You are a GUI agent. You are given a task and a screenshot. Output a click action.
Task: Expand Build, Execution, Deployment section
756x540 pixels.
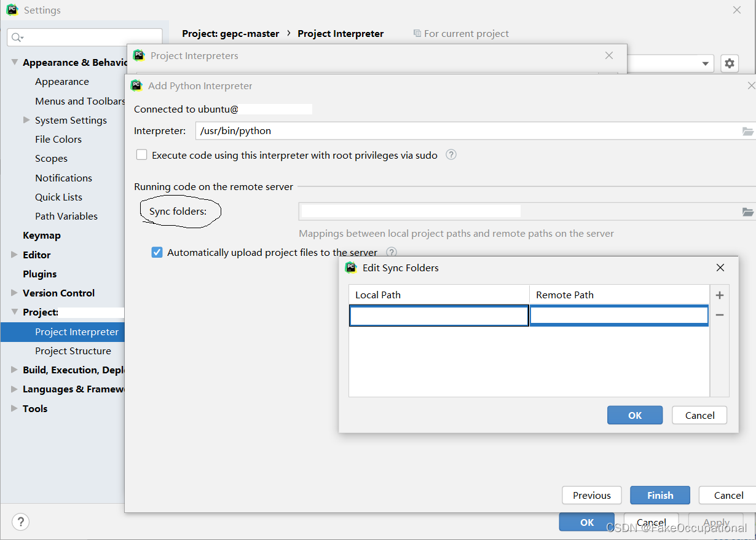[x=15, y=370]
